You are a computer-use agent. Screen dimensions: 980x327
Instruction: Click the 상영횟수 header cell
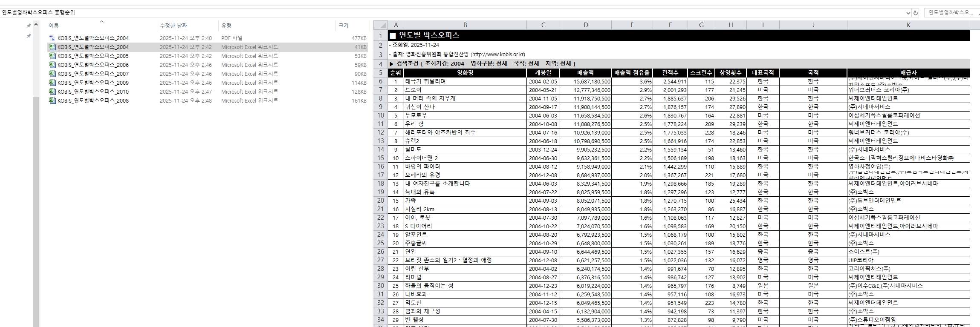[x=731, y=73]
